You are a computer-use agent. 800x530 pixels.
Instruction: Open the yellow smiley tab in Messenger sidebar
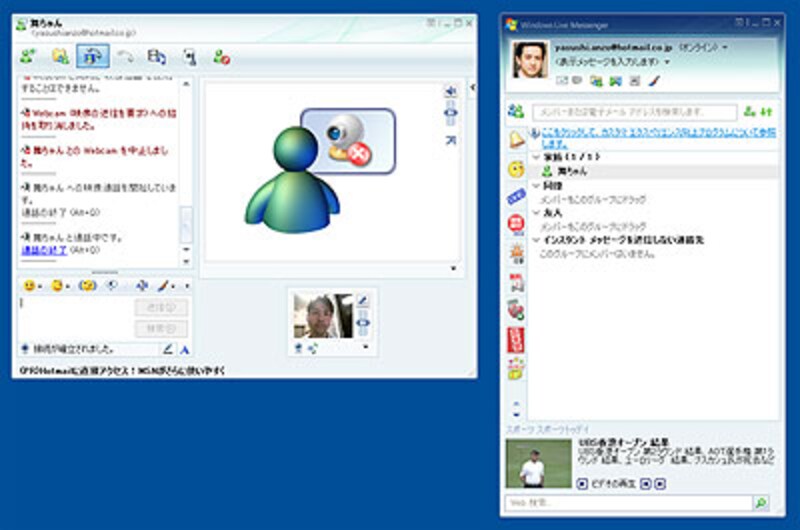tap(516, 169)
